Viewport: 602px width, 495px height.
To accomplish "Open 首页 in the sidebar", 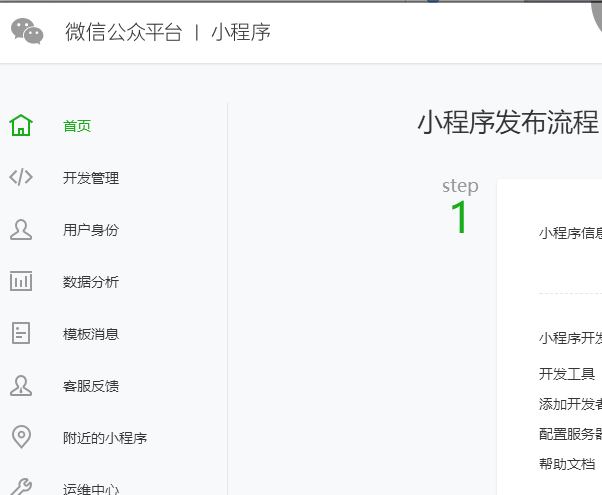I will [77, 126].
